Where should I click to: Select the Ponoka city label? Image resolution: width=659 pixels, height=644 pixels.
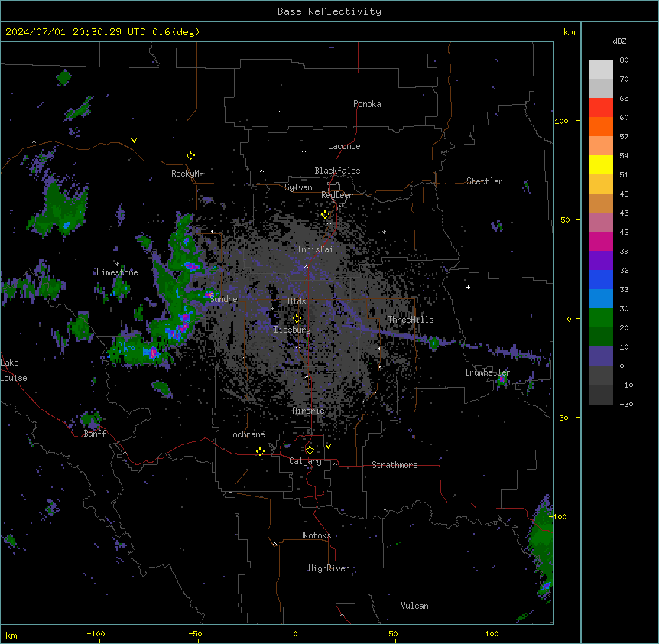367,104
